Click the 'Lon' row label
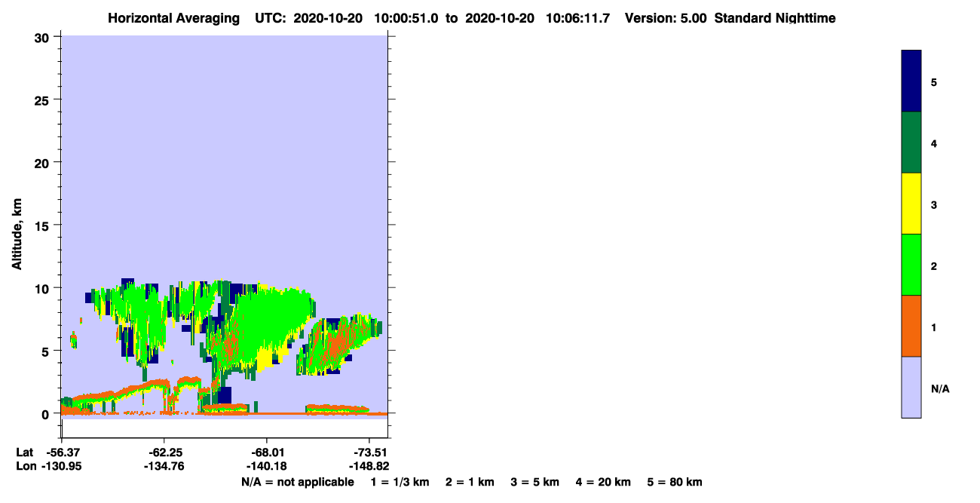The height and width of the screenshot is (503, 980). pos(25,466)
